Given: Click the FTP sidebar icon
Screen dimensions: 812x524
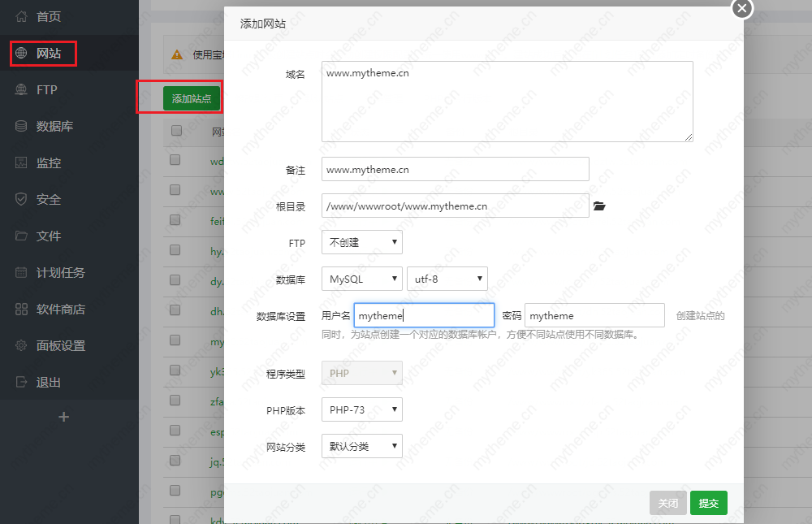Looking at the screenshot, I should pos(22,89).
